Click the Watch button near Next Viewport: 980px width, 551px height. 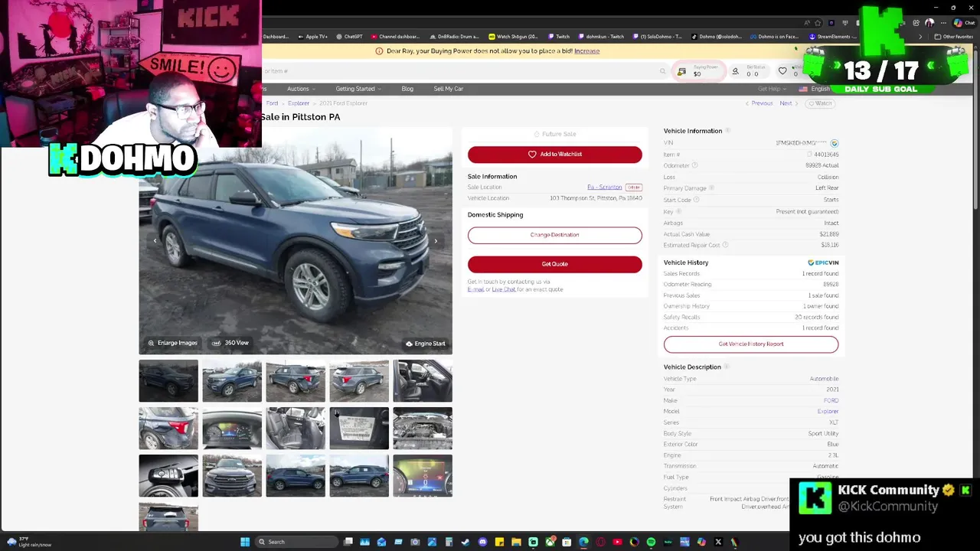coord(821,103)
